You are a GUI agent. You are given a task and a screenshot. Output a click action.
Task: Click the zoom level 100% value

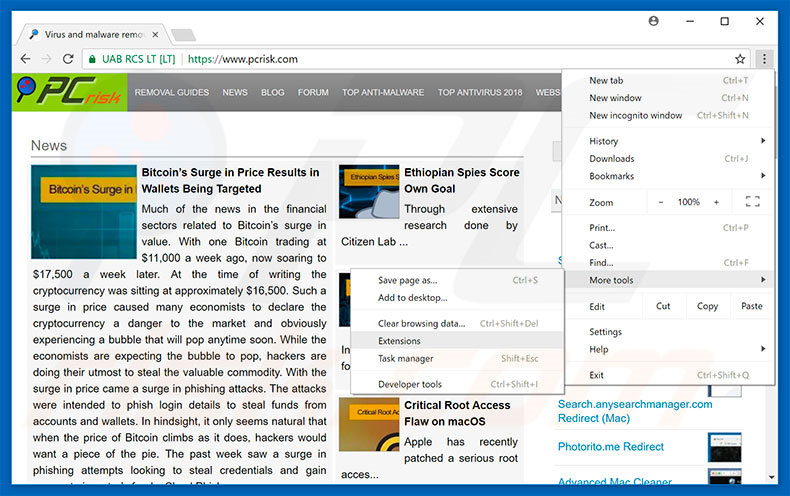click(688, 203)
